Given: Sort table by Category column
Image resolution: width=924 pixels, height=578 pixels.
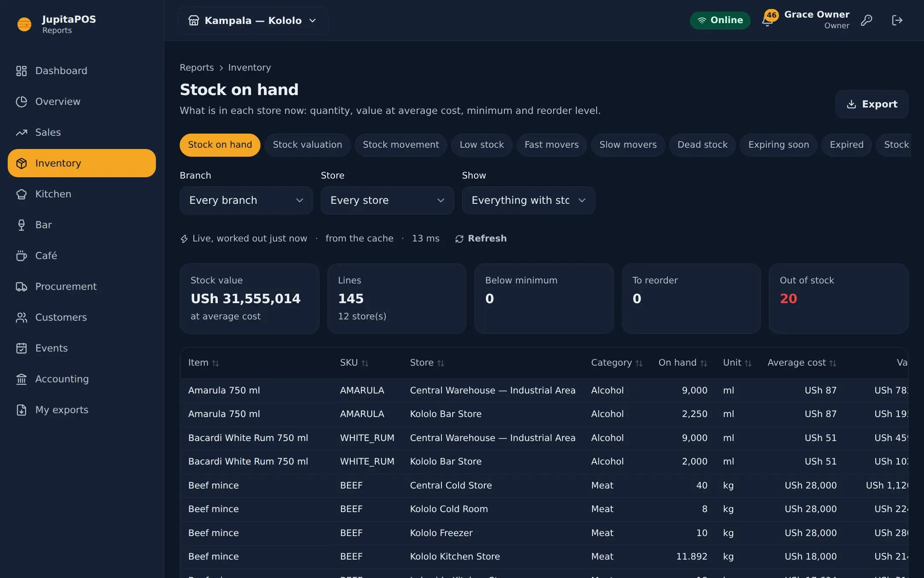Looking at the screenshot, I should pyautogui.click(x=617, y=363).
